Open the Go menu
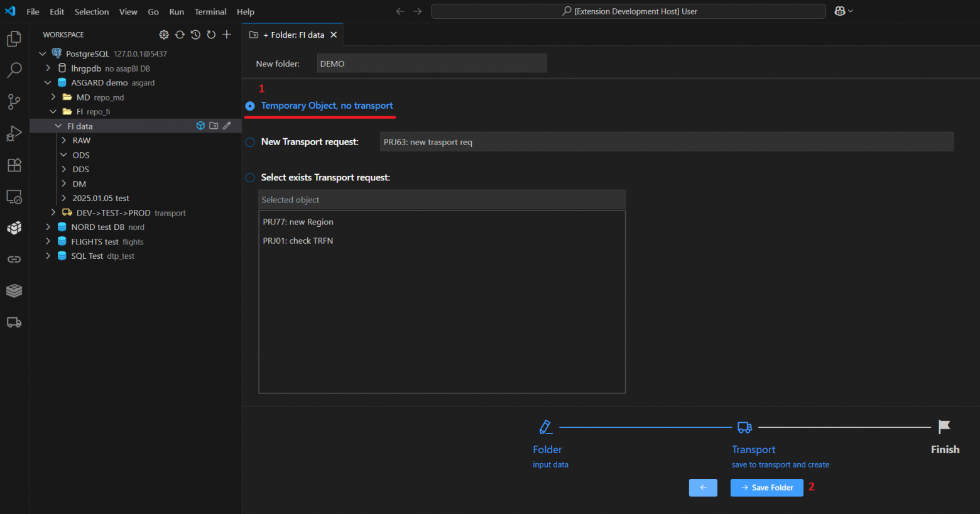This screenshot has width=980, height=514. [x=153, y=11]
